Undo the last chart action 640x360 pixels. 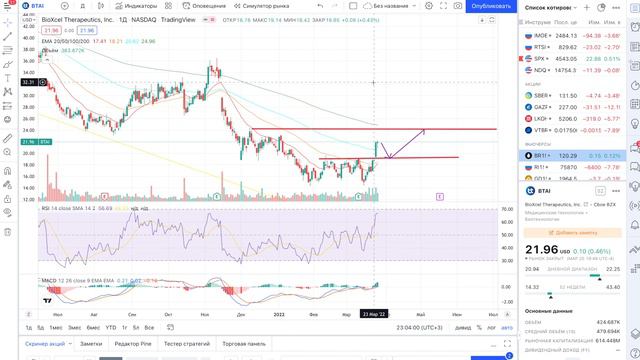click(x=320, y=6)
